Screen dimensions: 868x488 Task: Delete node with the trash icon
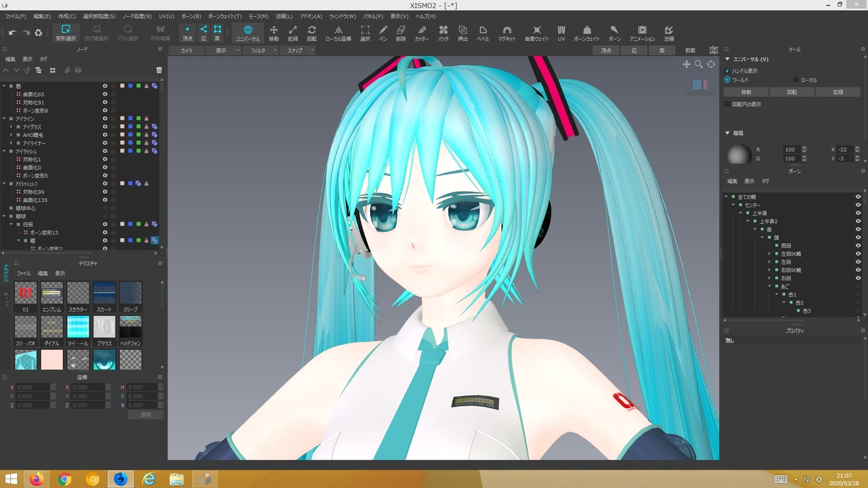[159, 70]
